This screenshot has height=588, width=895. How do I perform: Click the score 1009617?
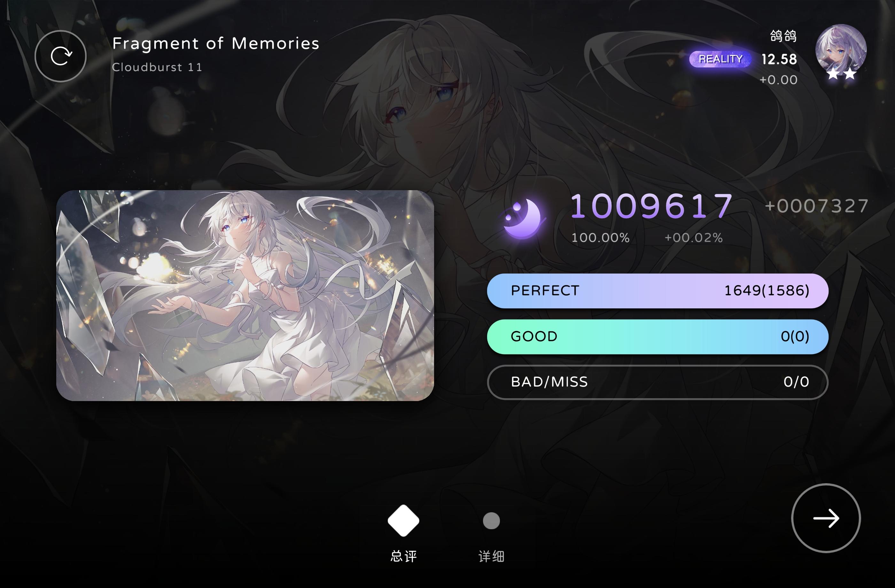(652, 206)
